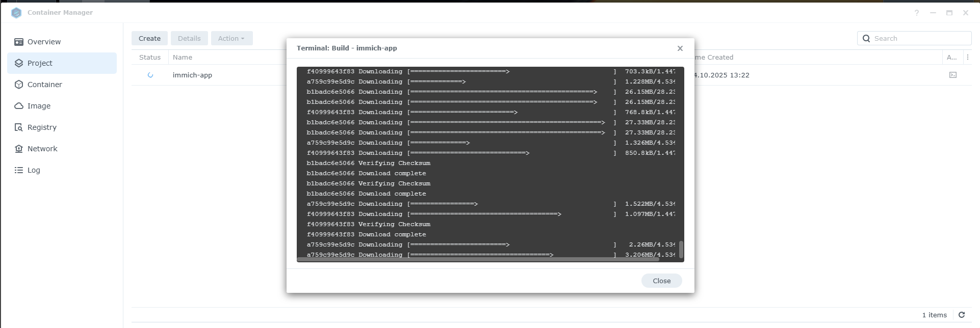The width and height of the screenshot is (980, 328).
Task: Dismiss the terminal dialog with the X
Action: tap(680, 48)
